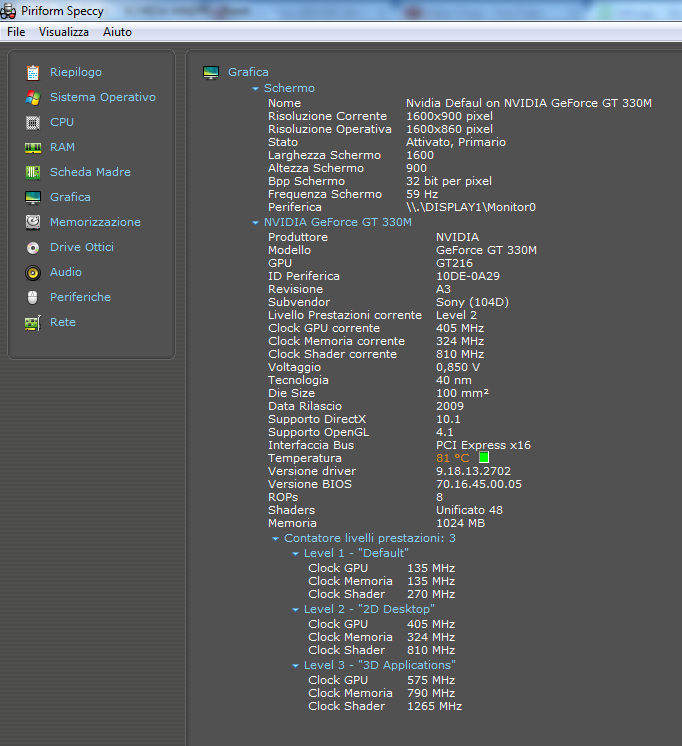Open Periferiche section
The image size is (682, 746).
(x=80, y=297)
